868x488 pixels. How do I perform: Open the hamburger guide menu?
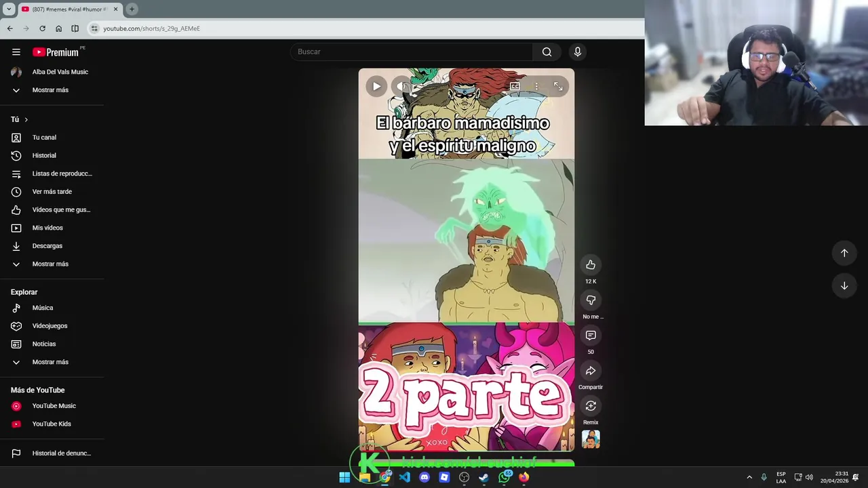pyautogui.click(x=16, y=52)
